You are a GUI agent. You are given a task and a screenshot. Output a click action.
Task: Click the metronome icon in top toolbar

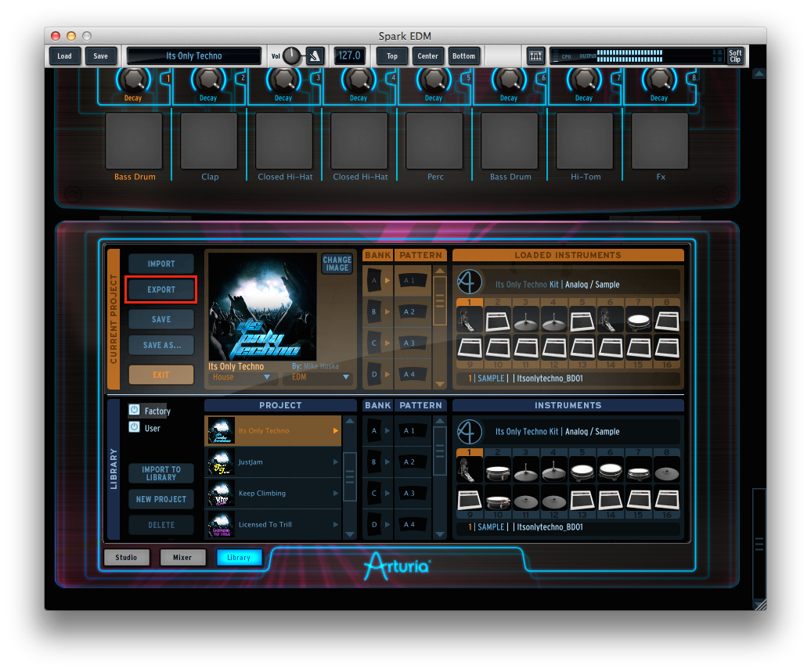click(315, 56)
